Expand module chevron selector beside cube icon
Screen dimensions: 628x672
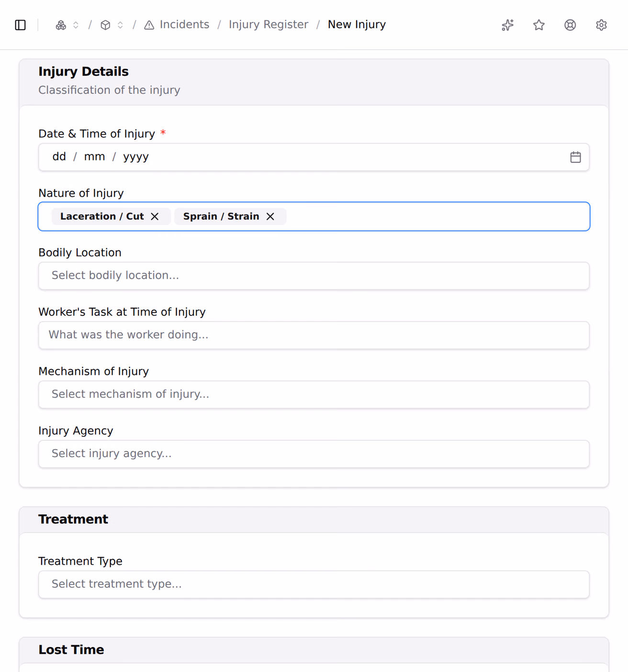coord(120,25)
